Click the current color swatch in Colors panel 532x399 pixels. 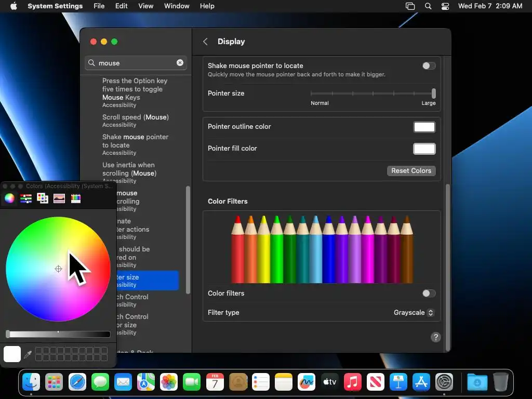pyautogui.click(x=12, y=354)
